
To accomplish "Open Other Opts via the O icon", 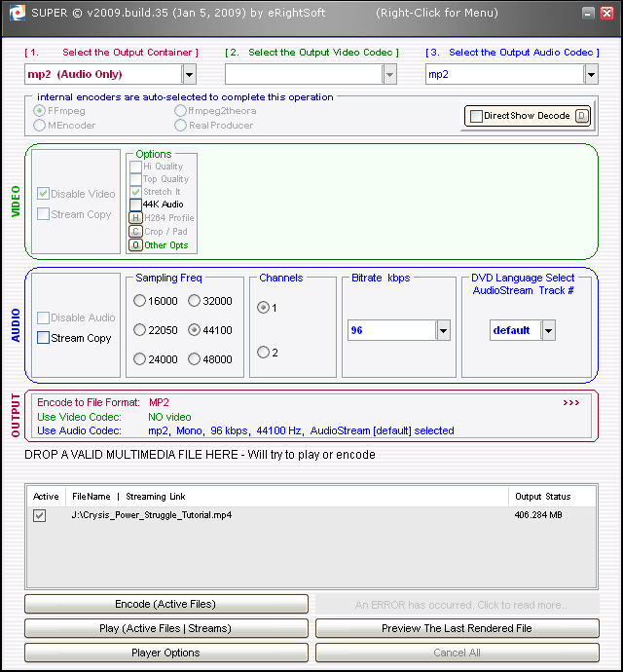I will click(x=135, y=245).
